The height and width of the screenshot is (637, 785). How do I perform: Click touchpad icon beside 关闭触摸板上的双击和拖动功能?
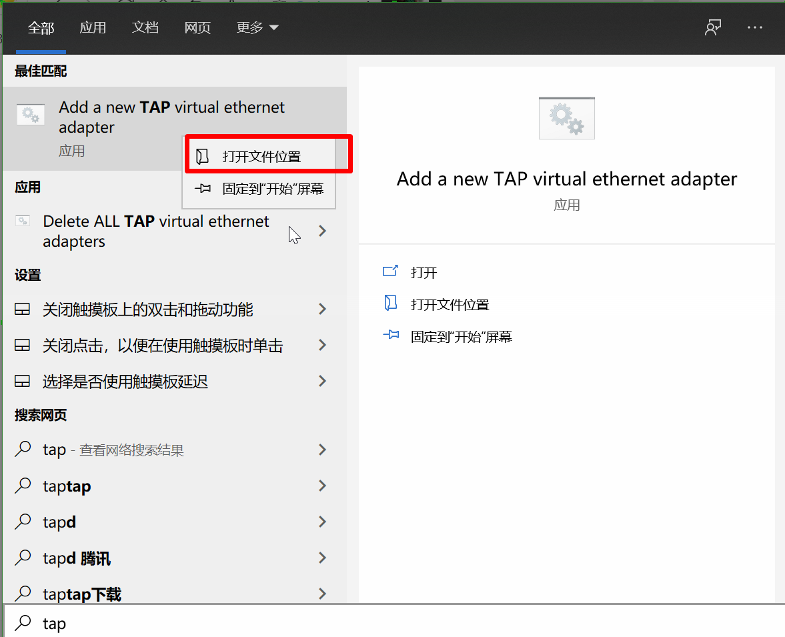(x=23, y=310)
